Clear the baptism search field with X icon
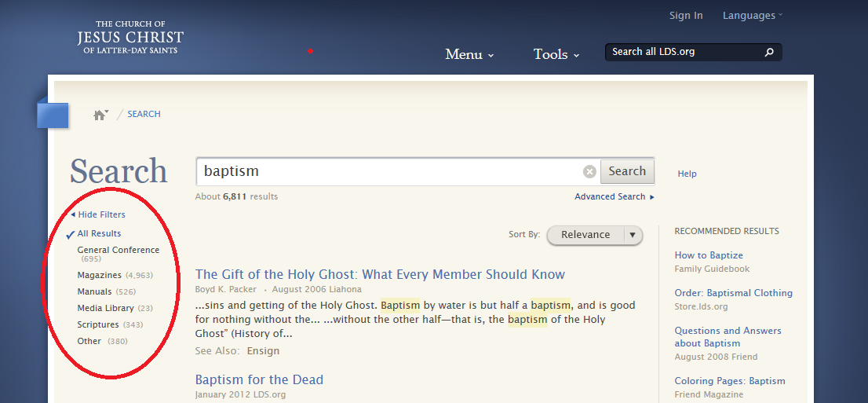The image size is (868, 403). coord(589,172)
